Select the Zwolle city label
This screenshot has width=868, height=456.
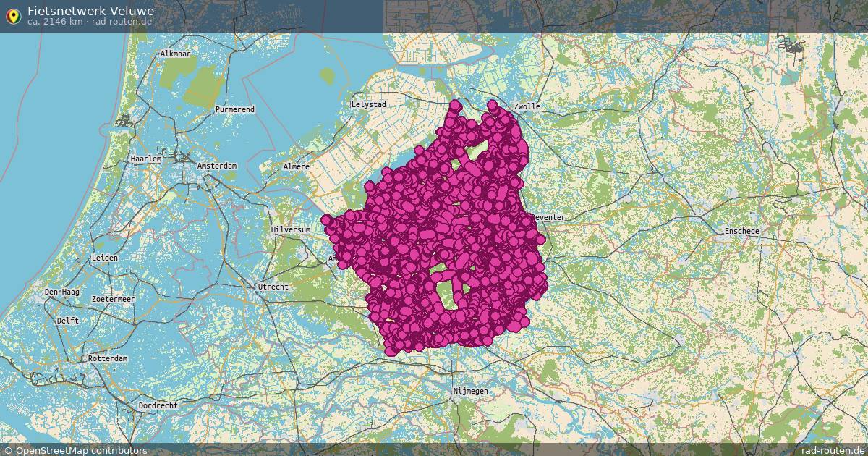point(527,106)
